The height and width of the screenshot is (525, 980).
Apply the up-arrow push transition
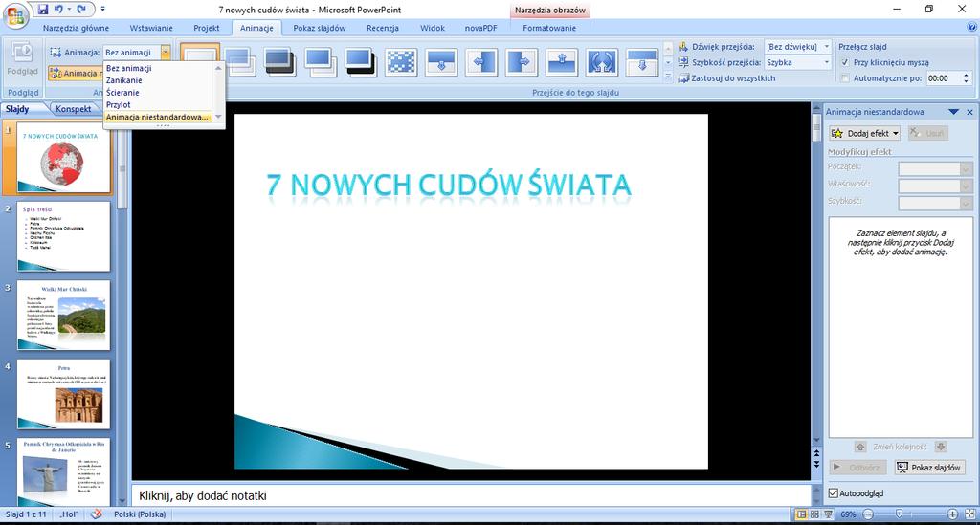pos(561,62)
